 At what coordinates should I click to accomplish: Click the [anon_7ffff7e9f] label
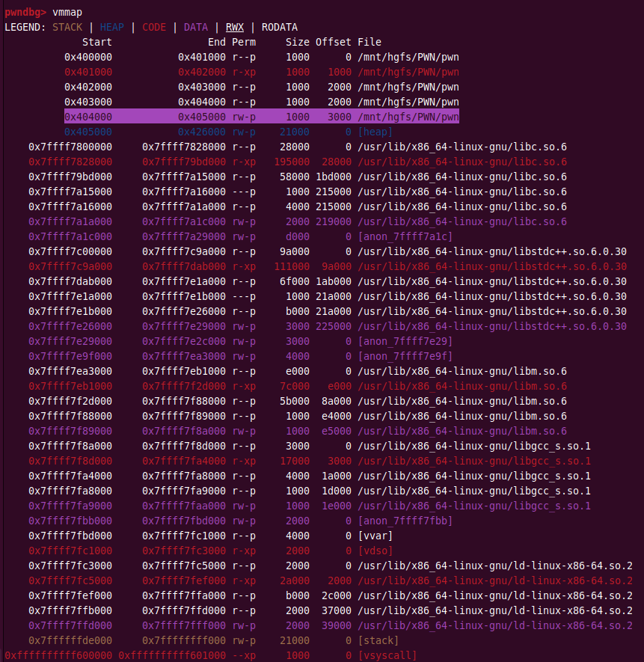coord(405,356)
